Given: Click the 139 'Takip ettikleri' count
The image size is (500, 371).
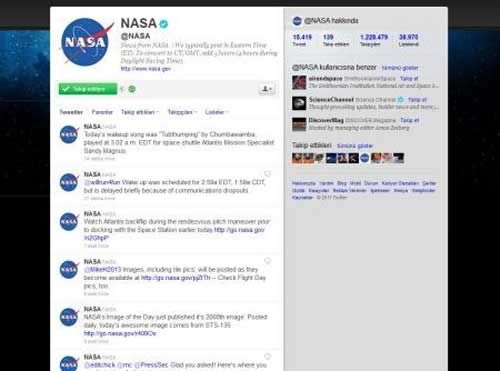Looking at the screenshot, I should pos(336,40).
